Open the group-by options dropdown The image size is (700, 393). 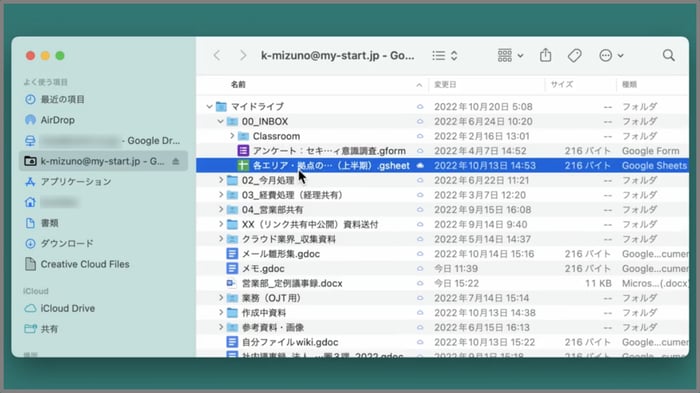[x=510, y=55]
